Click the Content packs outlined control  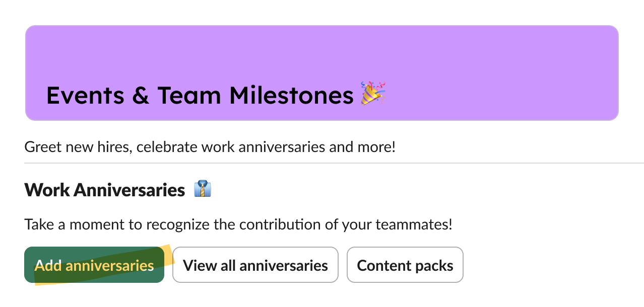[405, 265]
